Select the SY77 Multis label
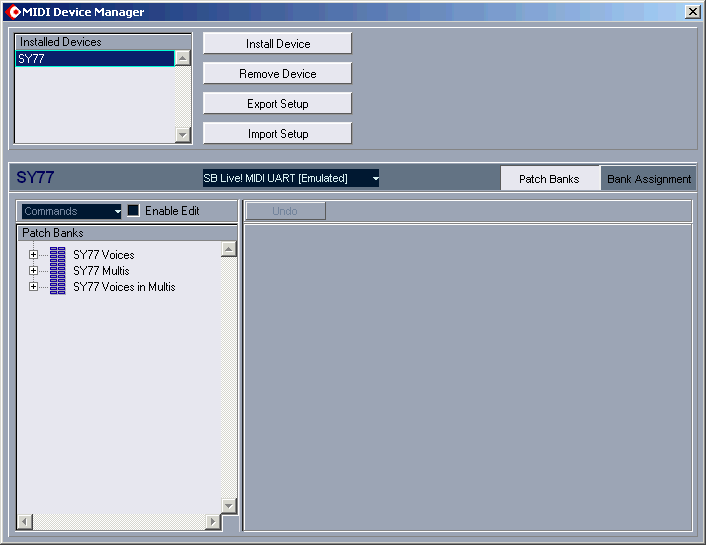The width and height of the screenshot is (706, 545). [x=101, y=271]
